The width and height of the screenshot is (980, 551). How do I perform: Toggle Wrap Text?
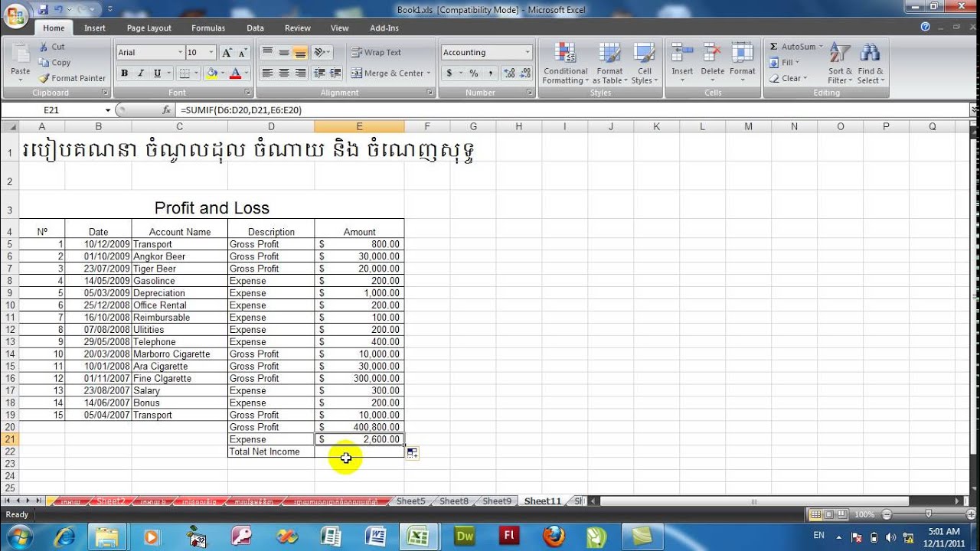coord(376,53)
